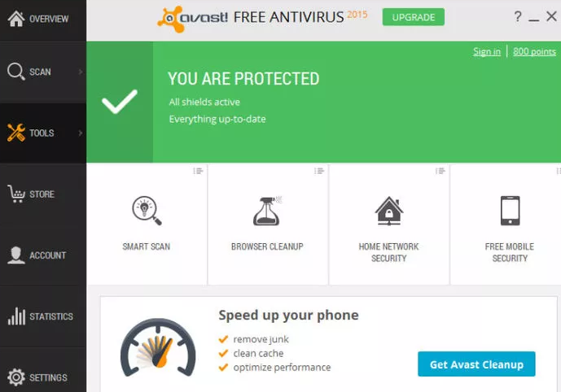Open the Settings gear icon
The height and width of the screenshot is (392, 561).
[x=16, y=377]
